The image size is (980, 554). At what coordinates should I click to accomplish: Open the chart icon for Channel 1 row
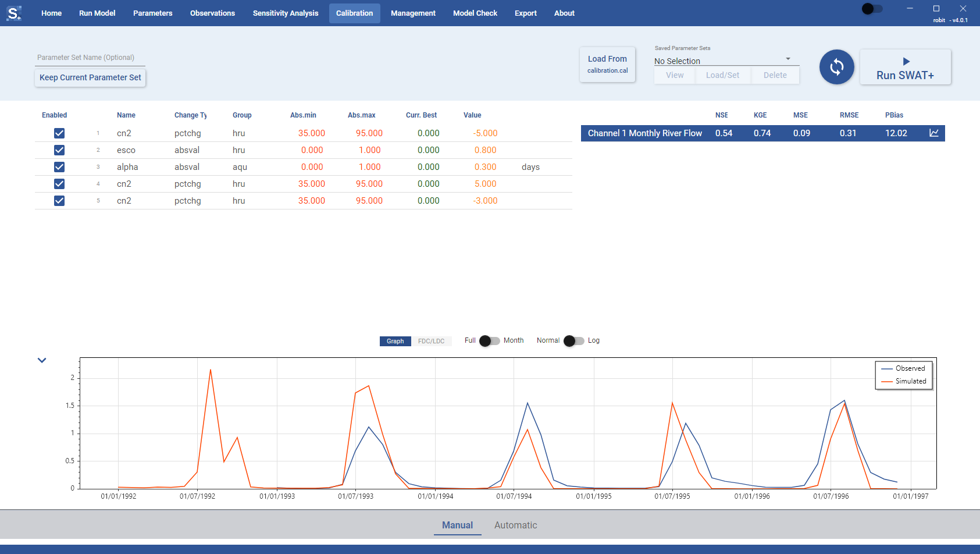[x=934, y=133]
